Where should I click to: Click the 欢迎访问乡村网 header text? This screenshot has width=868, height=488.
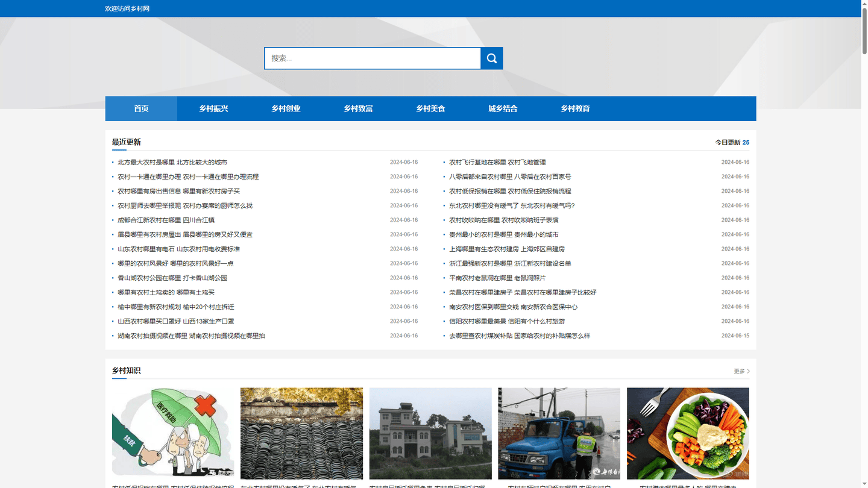point(127,8)
